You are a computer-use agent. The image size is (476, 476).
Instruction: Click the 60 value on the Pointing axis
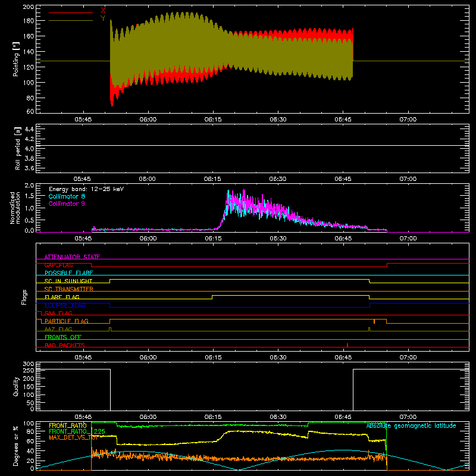30,111
